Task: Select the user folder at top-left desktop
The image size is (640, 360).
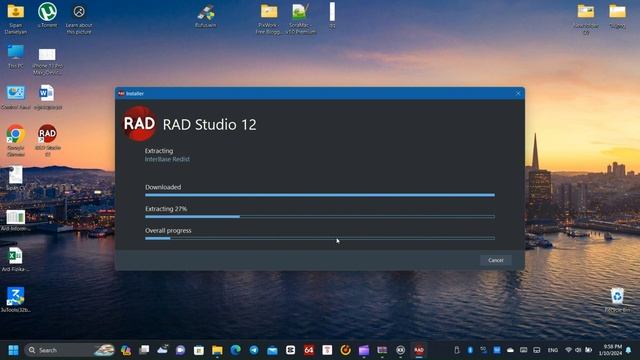Action: [x=16, y=19]
